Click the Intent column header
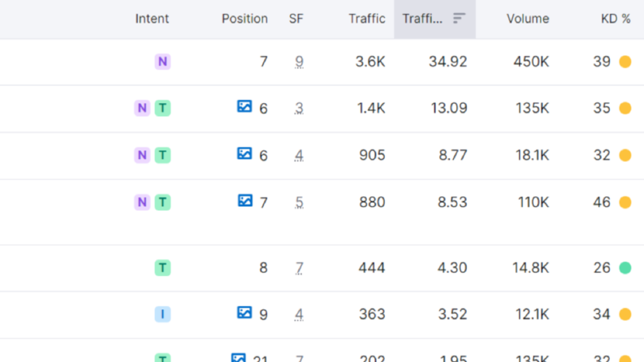 [152, 19]
